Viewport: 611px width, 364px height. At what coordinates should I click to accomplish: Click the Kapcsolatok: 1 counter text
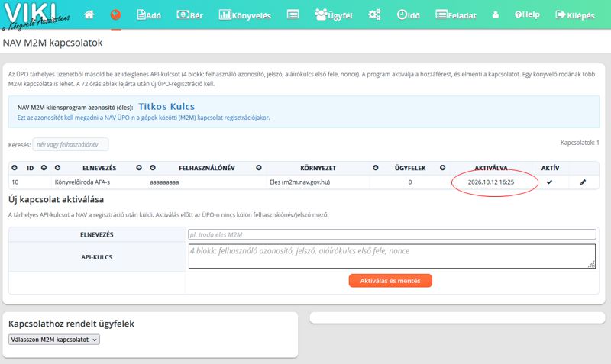[x=580, y=143]
